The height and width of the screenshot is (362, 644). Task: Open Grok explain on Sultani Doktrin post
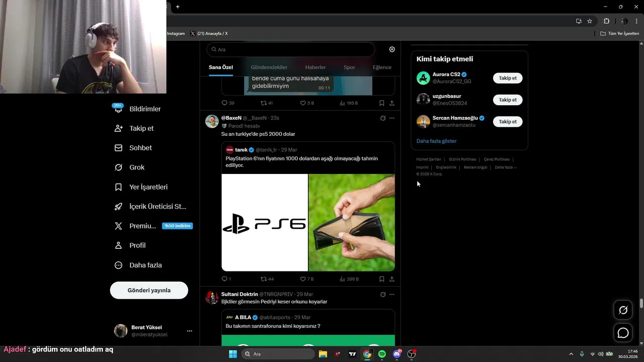point(383,294)
